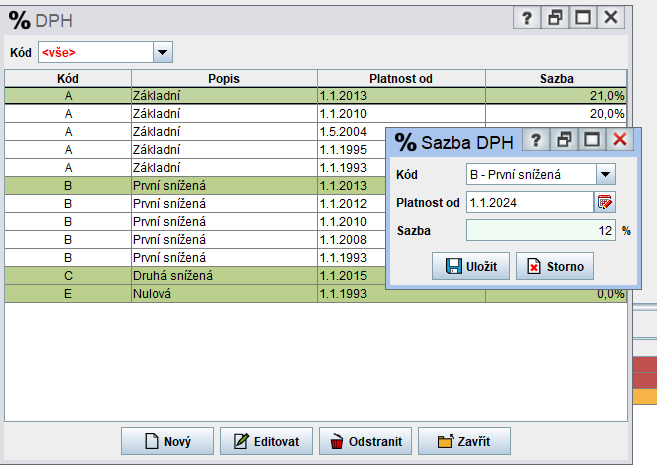The image size is (657, 475).
Task: Click the Platnost od date field
Action: [x=530, y=203]
